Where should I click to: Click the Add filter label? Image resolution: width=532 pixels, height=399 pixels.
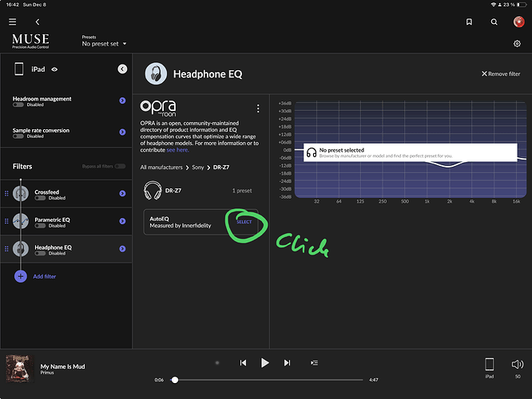tap(45, 277)
